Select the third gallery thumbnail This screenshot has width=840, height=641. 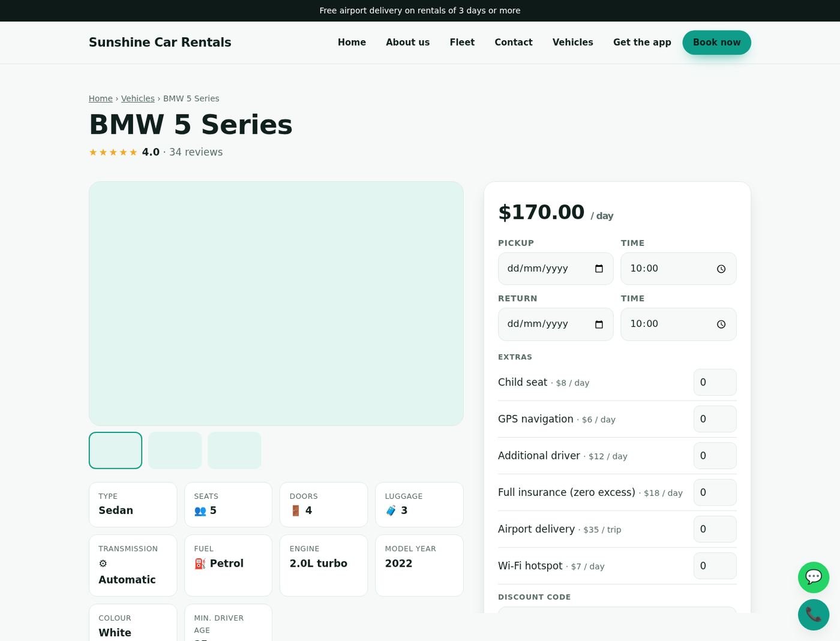click(235, 450)
